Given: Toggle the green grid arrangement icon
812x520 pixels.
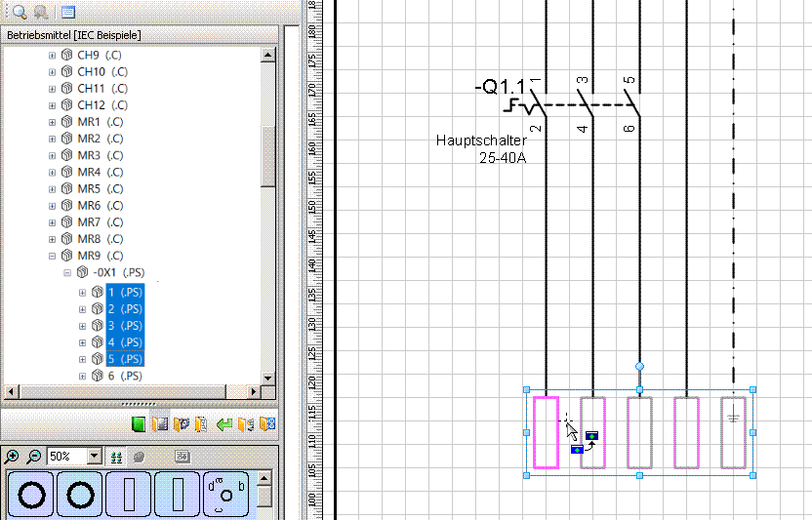Looking at the screenshot, I should [117, 457].
